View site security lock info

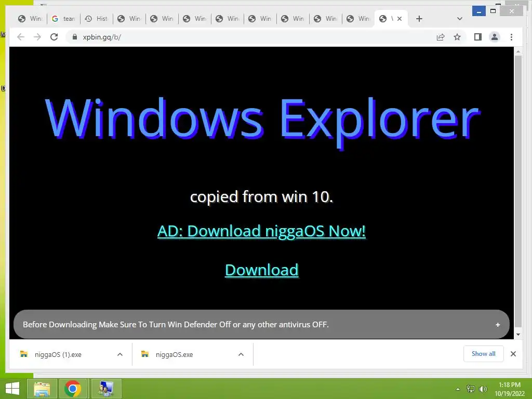pos(75,37)
